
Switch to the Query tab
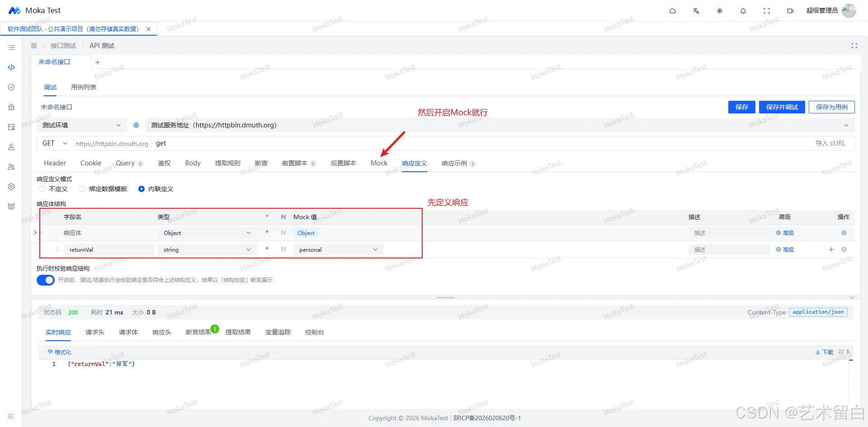pyautogui.click(x=125, y=163)
